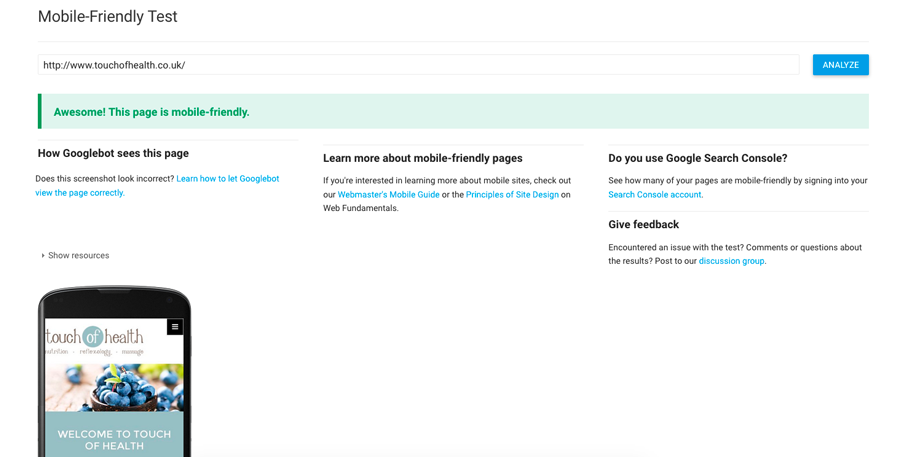
Task: Open the Search Console account link
Action: point(655,195)
